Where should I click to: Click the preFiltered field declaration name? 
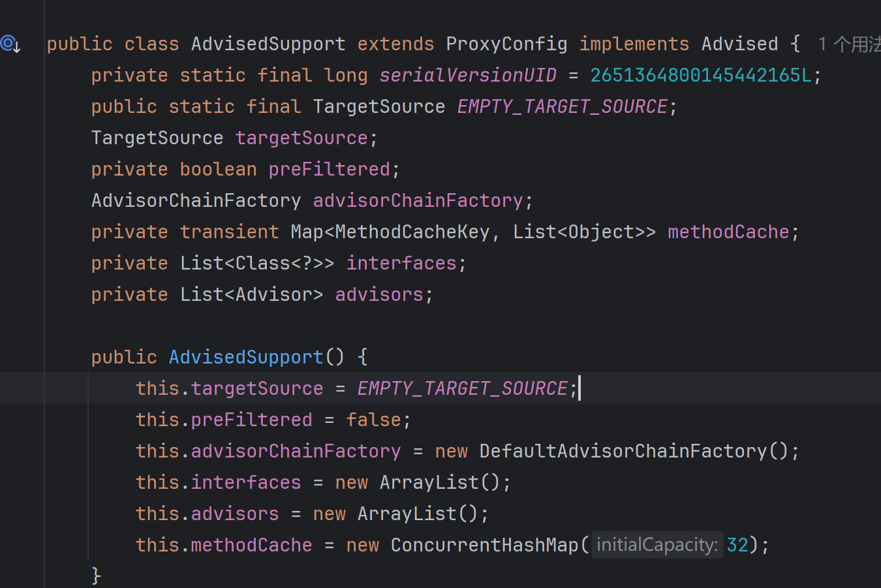click(329, 170)
